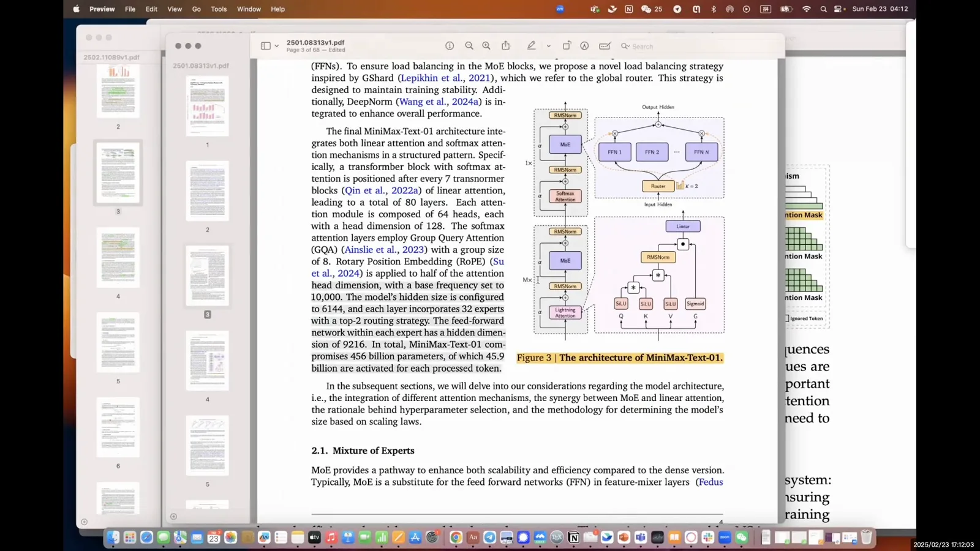Zoom in on the PDF page
980x551 pixels.
486,46
